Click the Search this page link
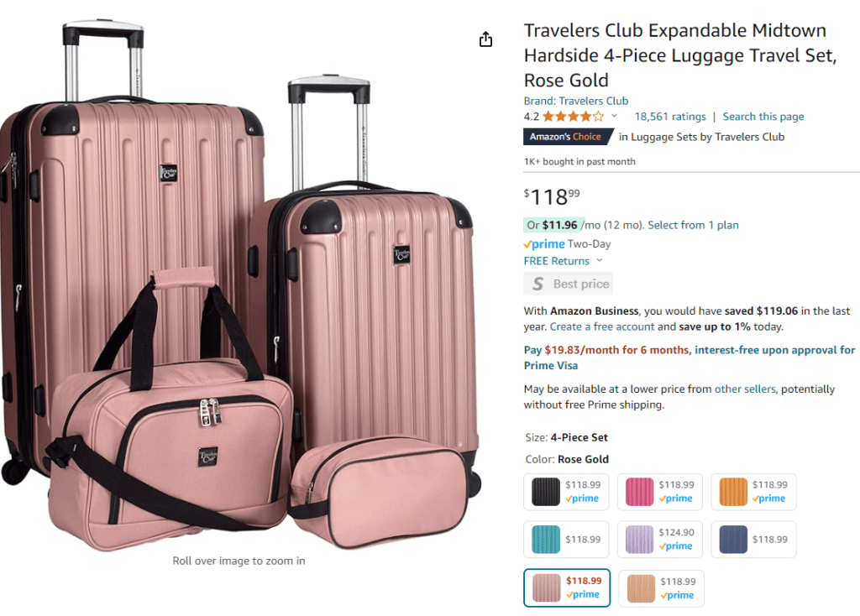Screen dimensions: 860x616 763,117
